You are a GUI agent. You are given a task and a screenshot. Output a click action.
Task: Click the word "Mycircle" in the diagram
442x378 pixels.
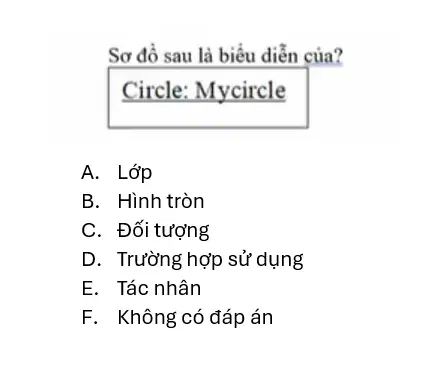pos(240,91)
